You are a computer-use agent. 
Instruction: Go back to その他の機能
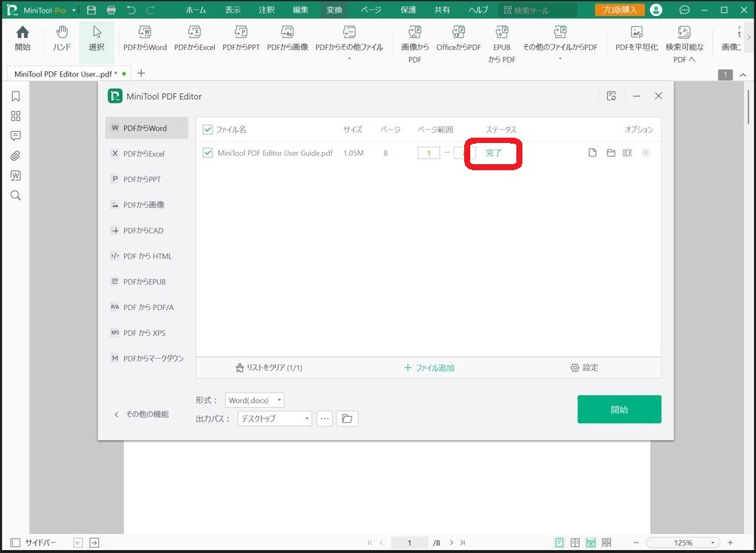[x=141, y=414]
